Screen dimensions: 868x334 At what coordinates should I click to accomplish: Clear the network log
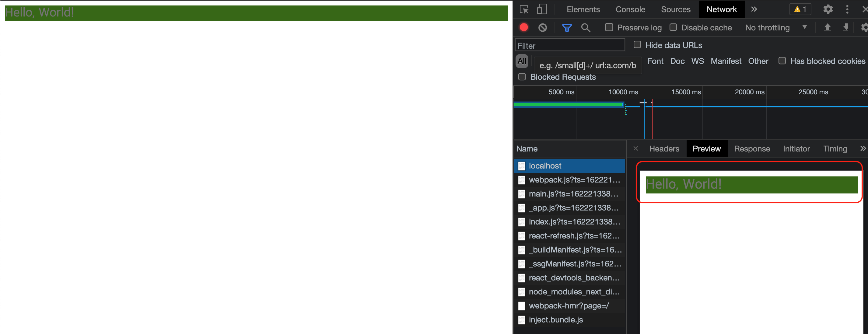[x=542, y=28]
